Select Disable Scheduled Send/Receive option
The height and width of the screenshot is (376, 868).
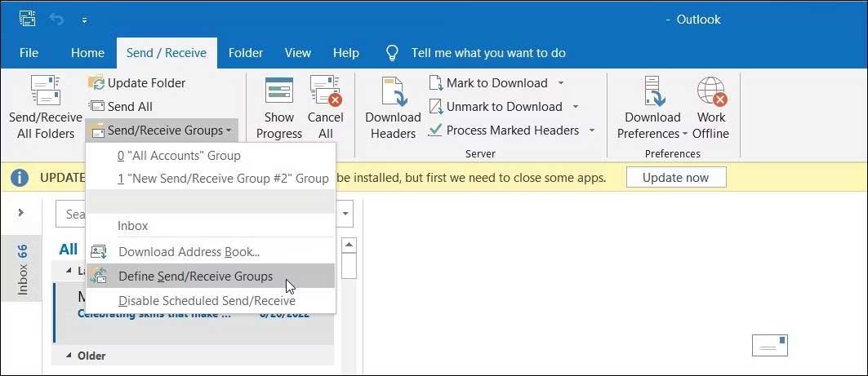207,301
